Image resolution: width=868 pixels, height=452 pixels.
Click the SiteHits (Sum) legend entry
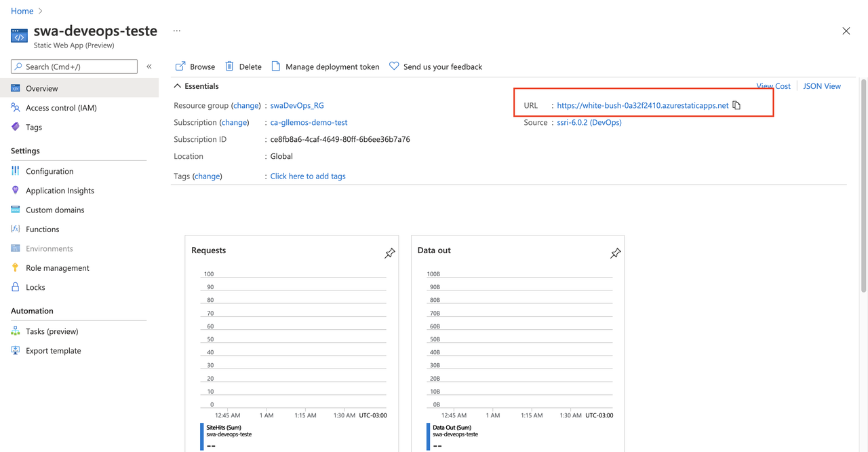click(x=224, y=428)
